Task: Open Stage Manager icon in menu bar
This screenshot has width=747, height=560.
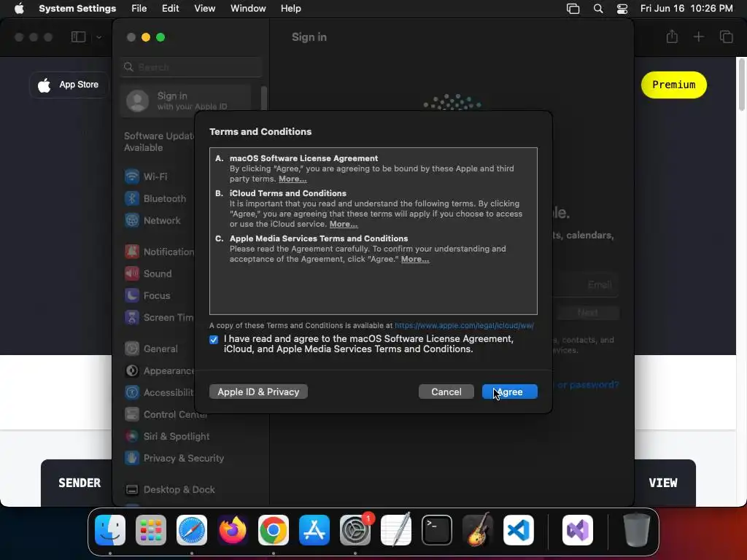Action: (573, 9)
